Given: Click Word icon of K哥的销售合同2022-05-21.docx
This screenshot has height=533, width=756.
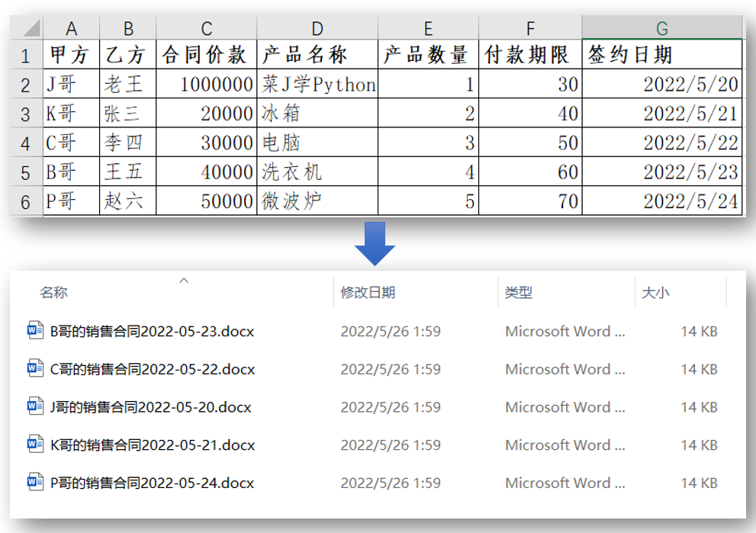Looking at the screenshot, I should pos(35,445).
